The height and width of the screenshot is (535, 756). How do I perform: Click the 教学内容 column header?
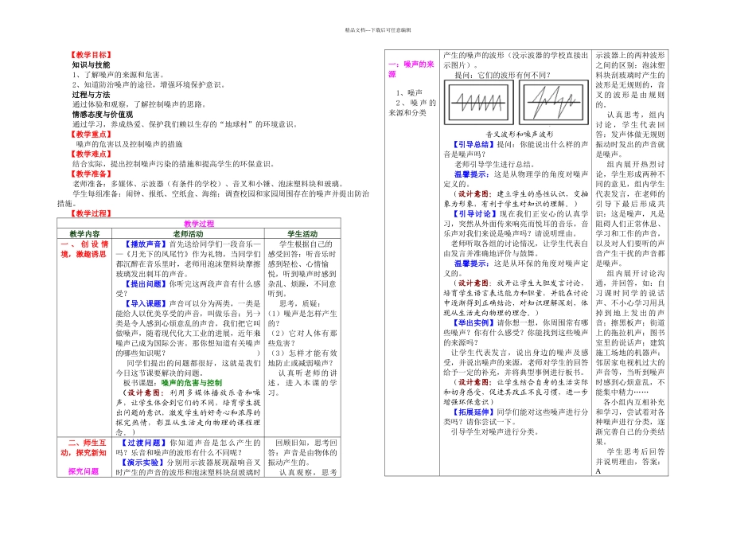click(x=84, y=233)
